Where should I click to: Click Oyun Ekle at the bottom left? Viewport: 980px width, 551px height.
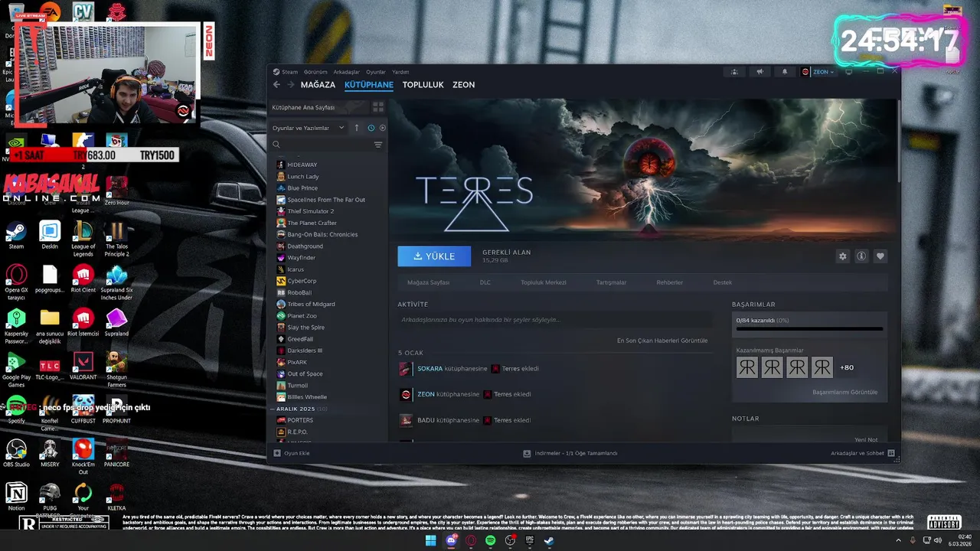291,453
